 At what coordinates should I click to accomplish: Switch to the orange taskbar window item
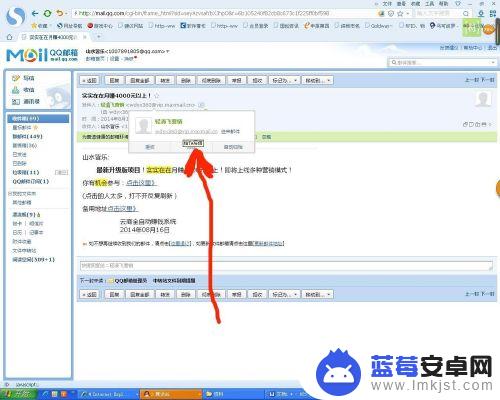click(171, 395)
